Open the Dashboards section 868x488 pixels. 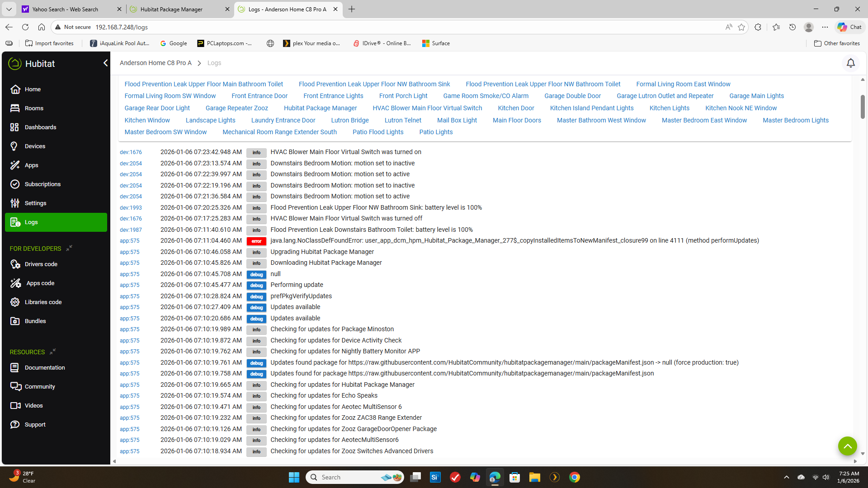40,127
